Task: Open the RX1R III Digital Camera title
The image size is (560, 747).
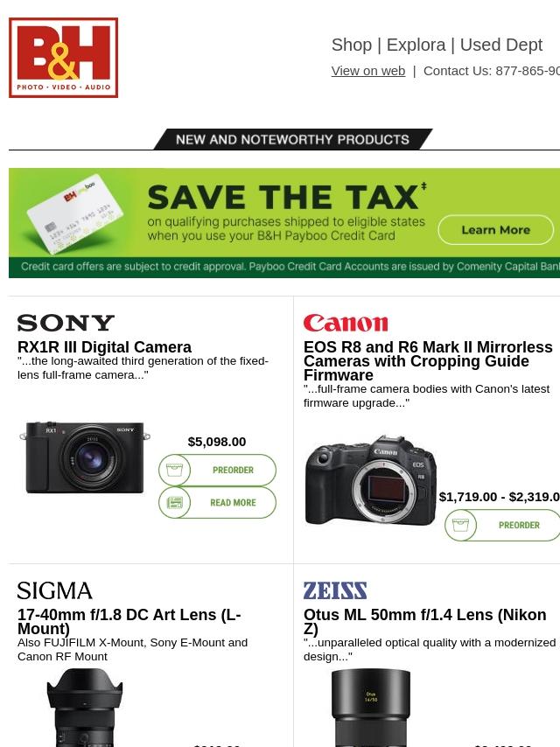Action: tap(104, 346)
